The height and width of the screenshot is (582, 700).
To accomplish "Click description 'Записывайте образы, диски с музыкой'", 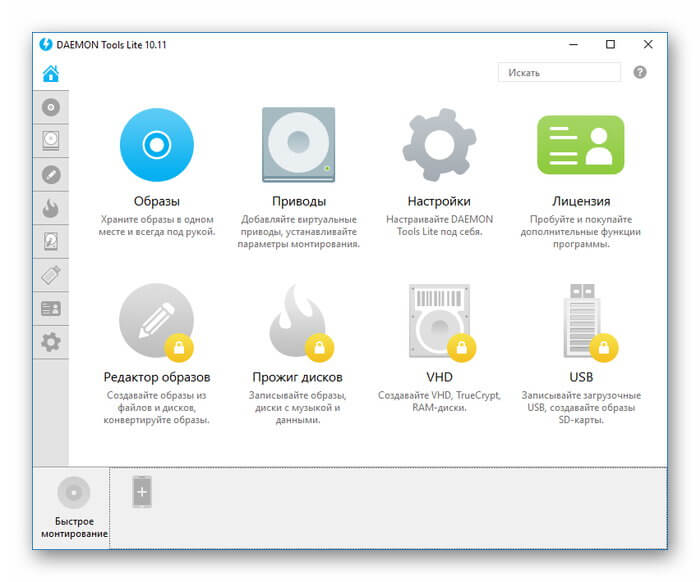I will (x=298, y=407).
